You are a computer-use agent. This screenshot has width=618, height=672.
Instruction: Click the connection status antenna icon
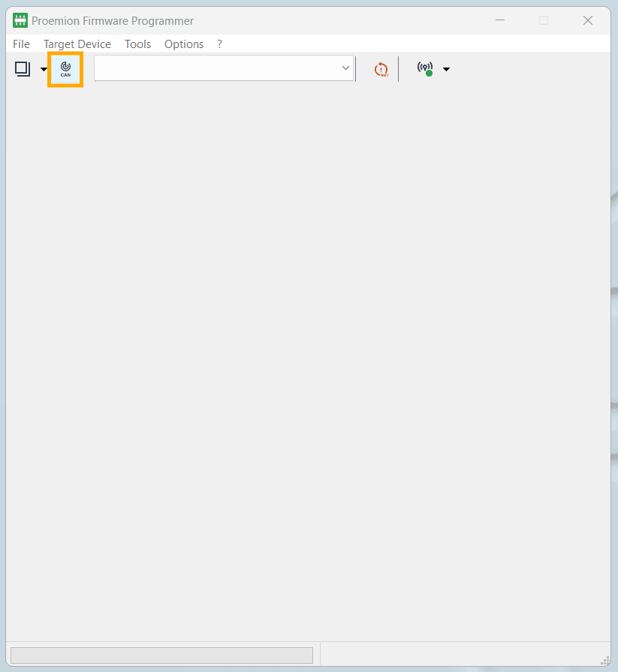click(425, 68)
